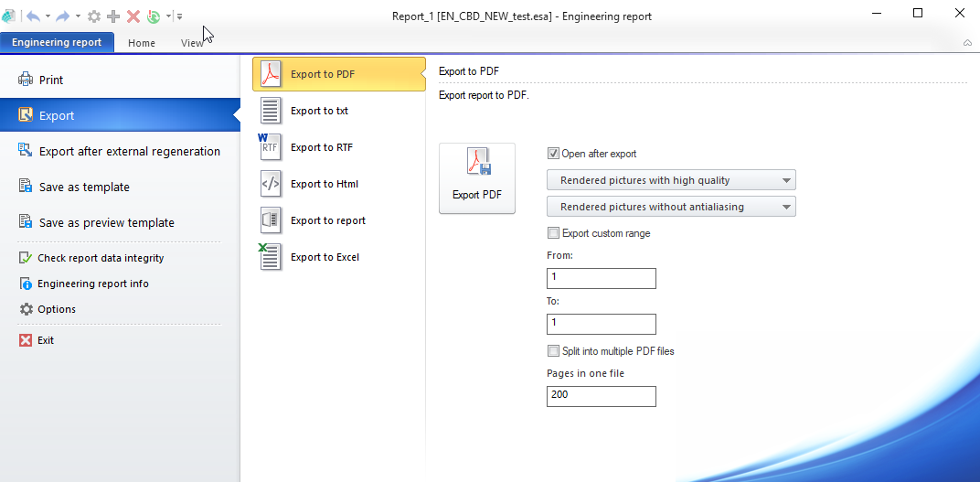
Task: Click the Export PDF button
Action: [x=476, y=178]
